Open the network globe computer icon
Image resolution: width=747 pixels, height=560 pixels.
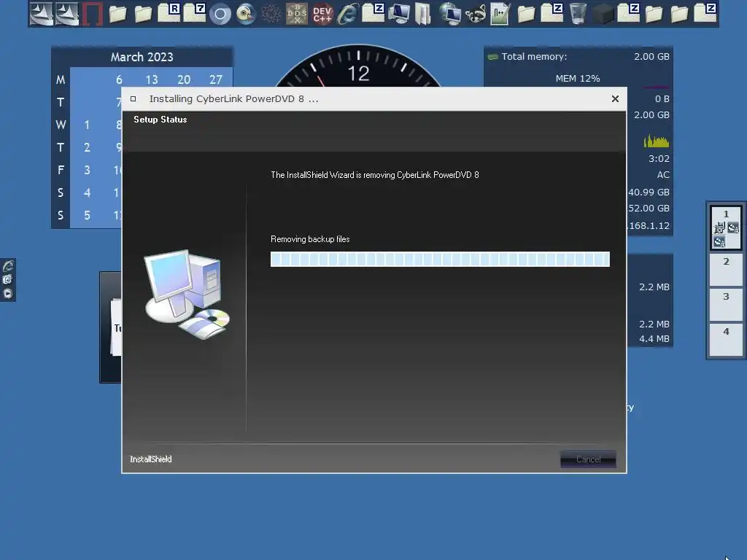point(450,14)
